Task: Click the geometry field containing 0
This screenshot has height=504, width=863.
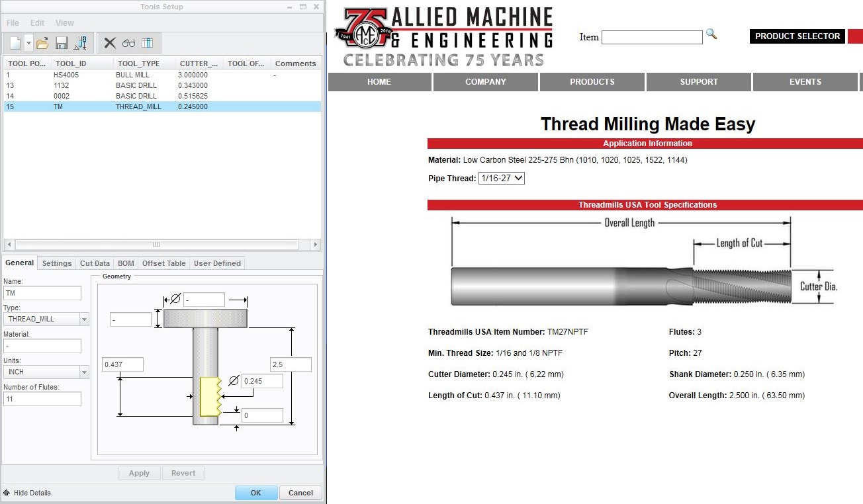Action: 262,415
